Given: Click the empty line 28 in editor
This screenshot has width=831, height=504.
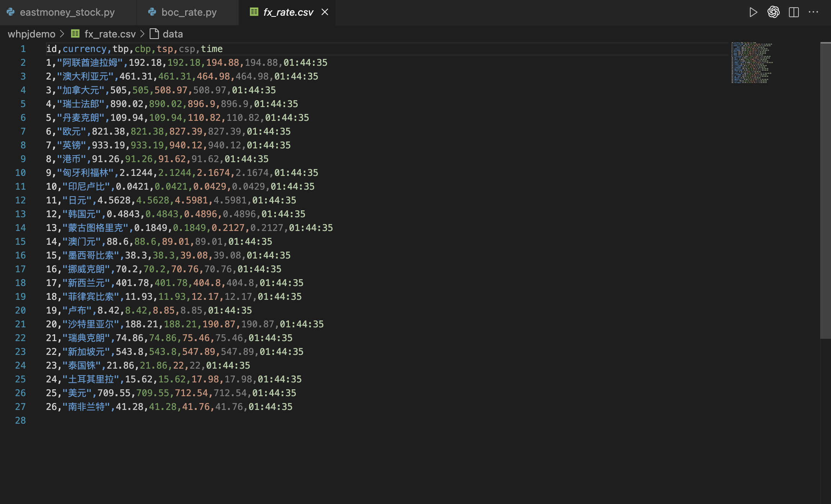Looking at the screenshot, I should [x=191, y=421].
